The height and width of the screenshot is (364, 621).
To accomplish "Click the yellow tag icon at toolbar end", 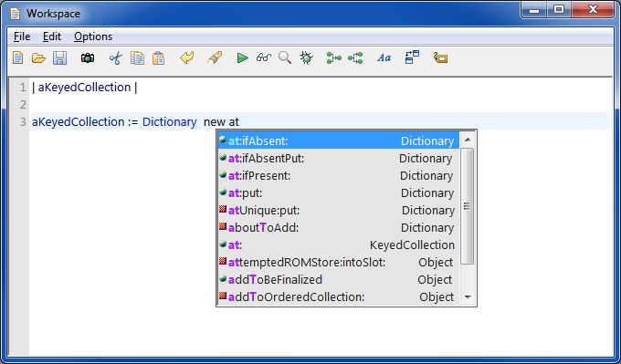I will tap(440, 58).
